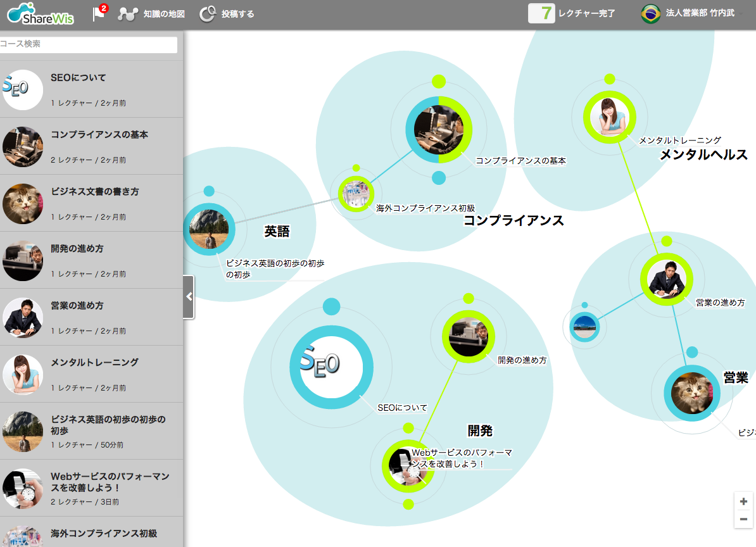Zoom in the map with plus button
The image size is (756, 547).
click(743, 501)
